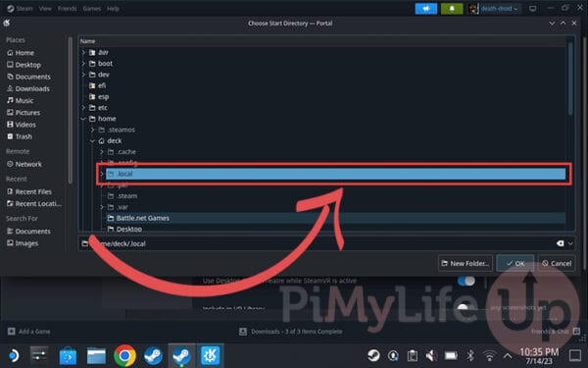This screenshot has height=368, width=588.
Task: Expand the .var folder
Action: coord(102,207)
